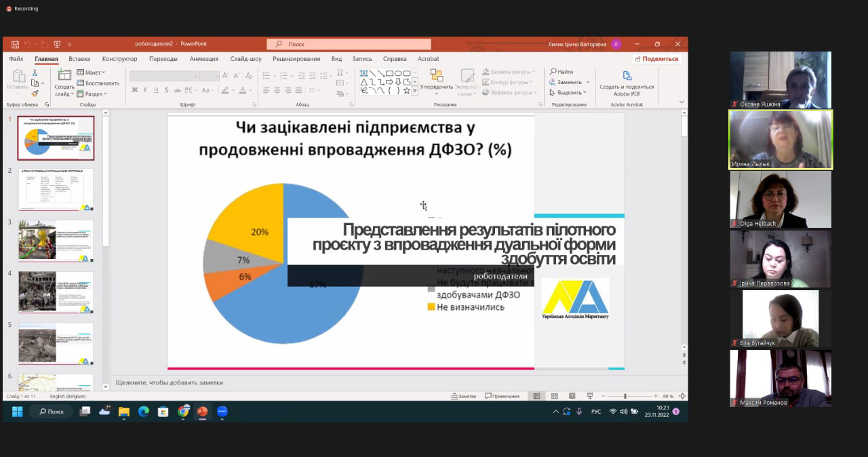Viewport: 868px width, 457px height.
Task: Center text in paragraph group
Action: pyautogui.click(x=277, y=90)
